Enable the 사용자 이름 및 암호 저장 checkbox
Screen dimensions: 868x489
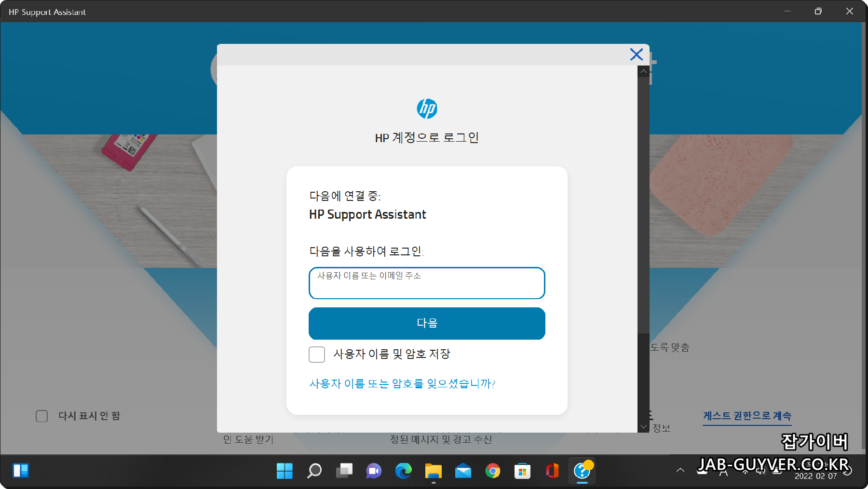[x=317, y=355]
